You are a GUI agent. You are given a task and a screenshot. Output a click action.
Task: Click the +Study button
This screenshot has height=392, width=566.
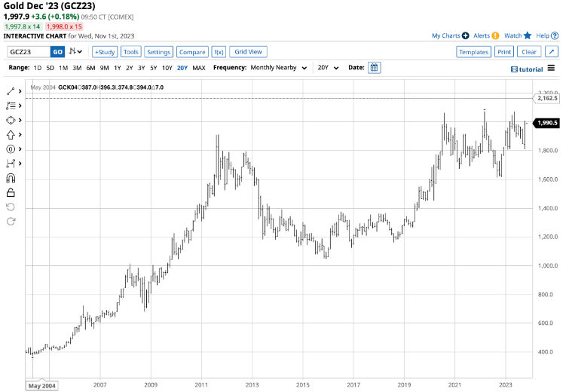click(105, 51)
